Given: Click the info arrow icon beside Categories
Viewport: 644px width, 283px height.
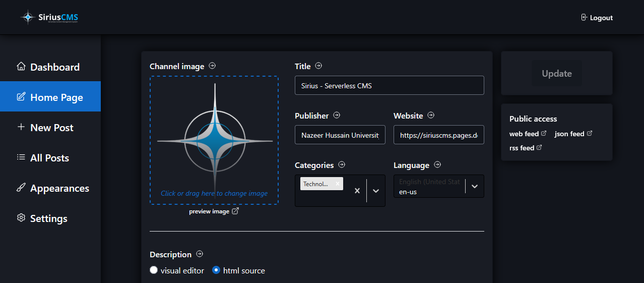Looking at the screenshot, I should [342, 164].
